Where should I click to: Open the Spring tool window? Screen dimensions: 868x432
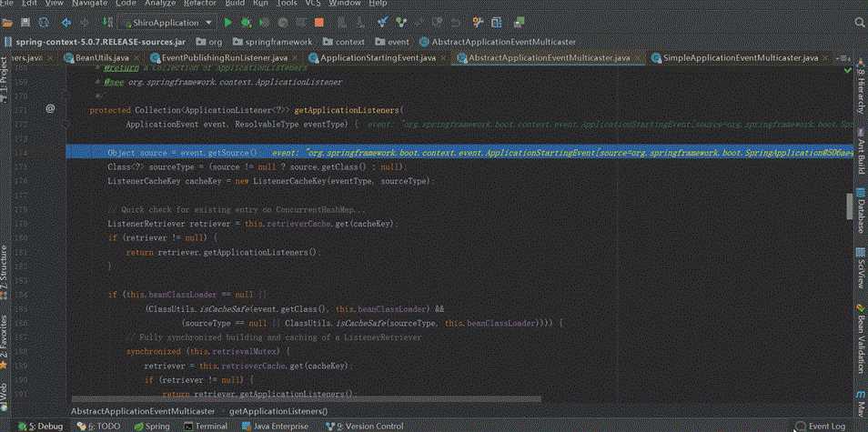click(152, 426)
